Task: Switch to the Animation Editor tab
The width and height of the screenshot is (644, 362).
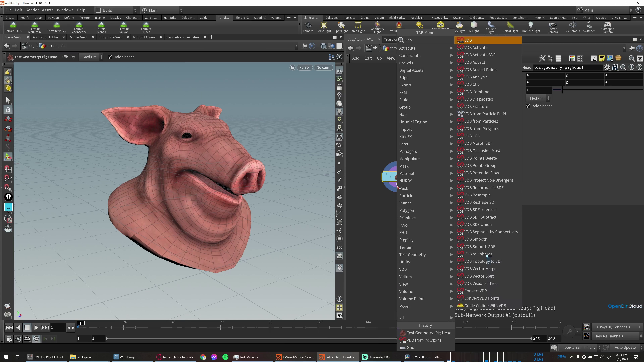Action: tap(45, 37)
